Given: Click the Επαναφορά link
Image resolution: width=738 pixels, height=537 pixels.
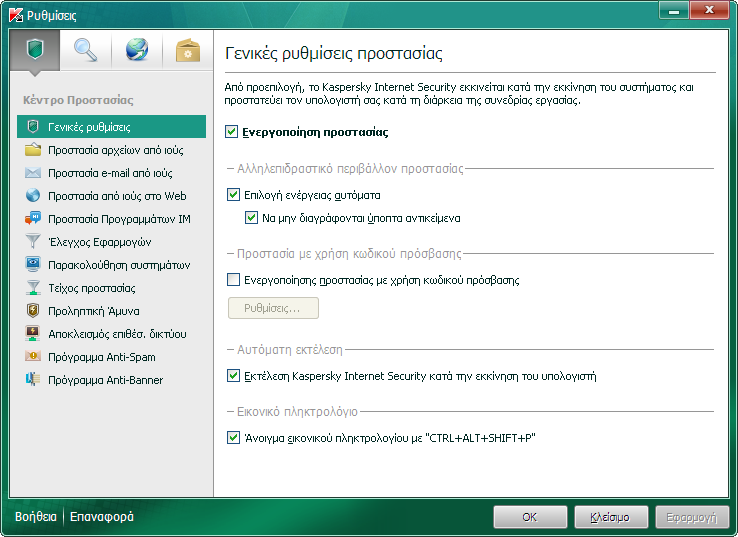Looking at the screenshot, I should pyautogui.click(x=102, y=516).
